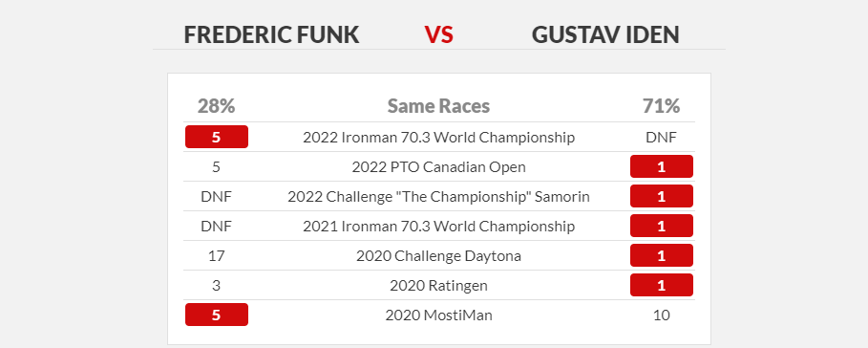This screenshot has width=868, height=348.
Task: Open the 2022 PTO Canadian Open race
Action: coord(438,166)
